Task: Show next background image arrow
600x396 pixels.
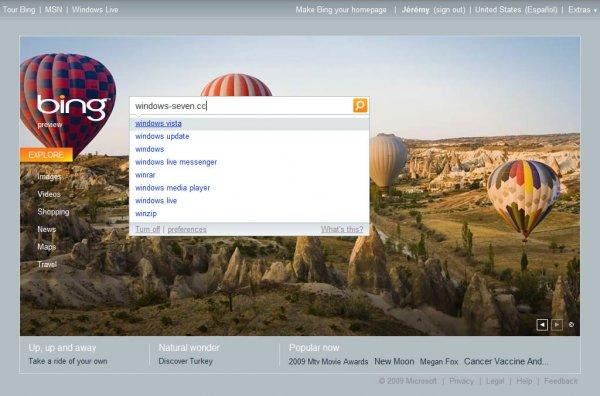Action: (x=557, y=325)
